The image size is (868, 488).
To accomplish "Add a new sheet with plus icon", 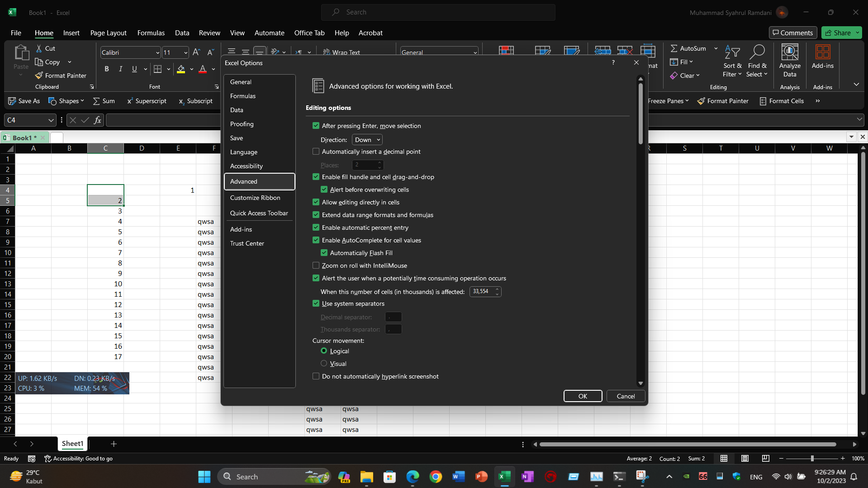I will point(114,444).
